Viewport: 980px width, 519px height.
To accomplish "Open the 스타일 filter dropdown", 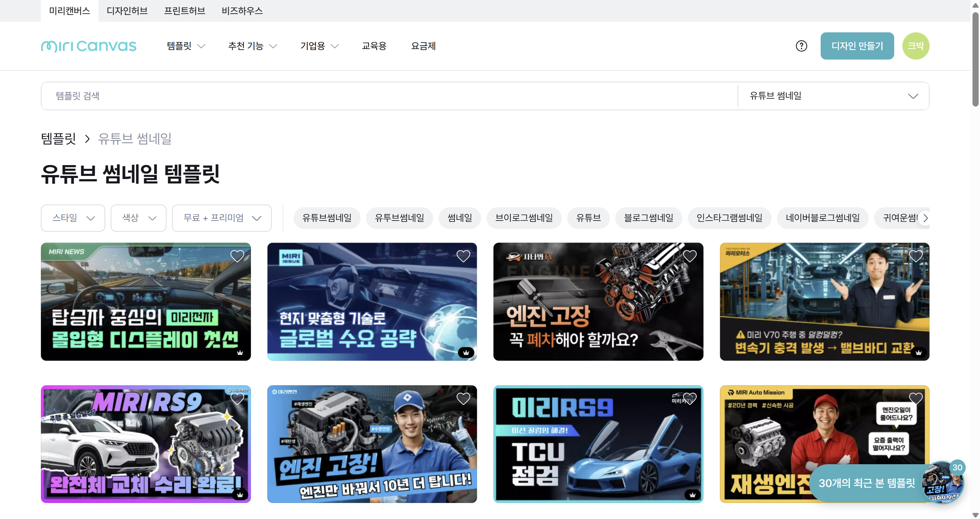I will (x=73, y=218).
